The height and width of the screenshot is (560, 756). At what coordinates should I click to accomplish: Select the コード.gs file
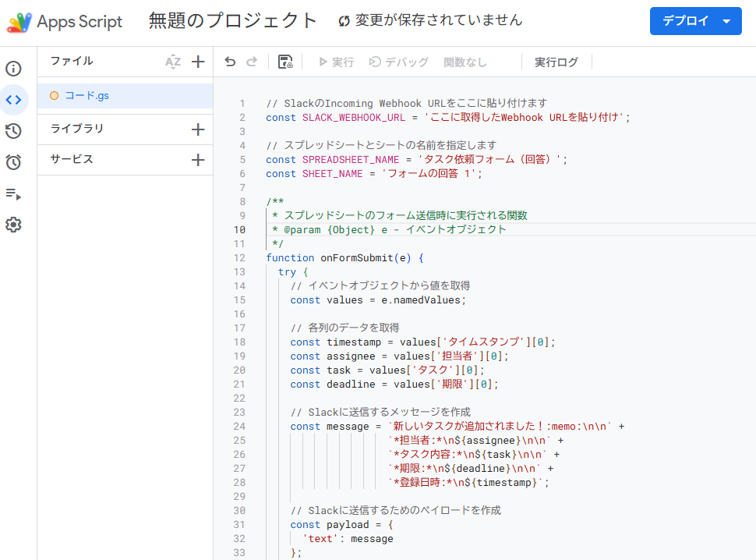(125, 95)
